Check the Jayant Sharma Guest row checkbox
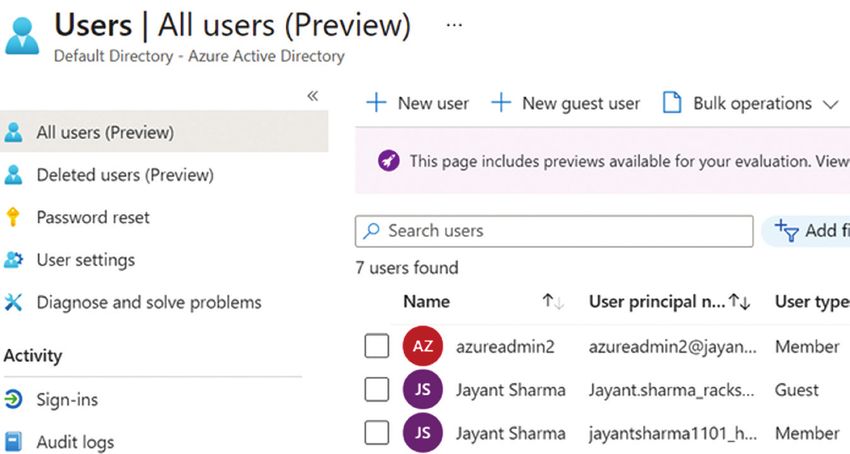The height and width of the screenshot is (454, 850). (x=376, y=389)
